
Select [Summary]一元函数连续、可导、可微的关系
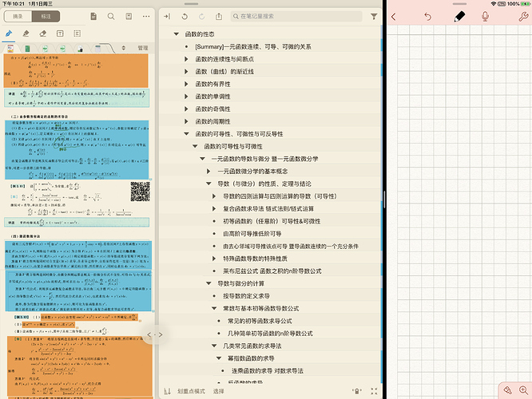click(x=252, y=47)
